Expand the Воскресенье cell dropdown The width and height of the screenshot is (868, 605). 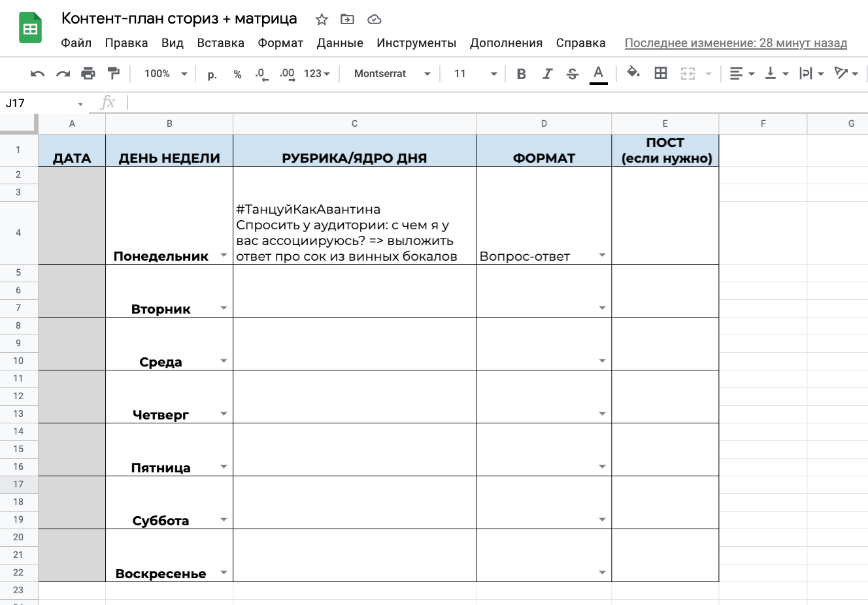(224, 572)
